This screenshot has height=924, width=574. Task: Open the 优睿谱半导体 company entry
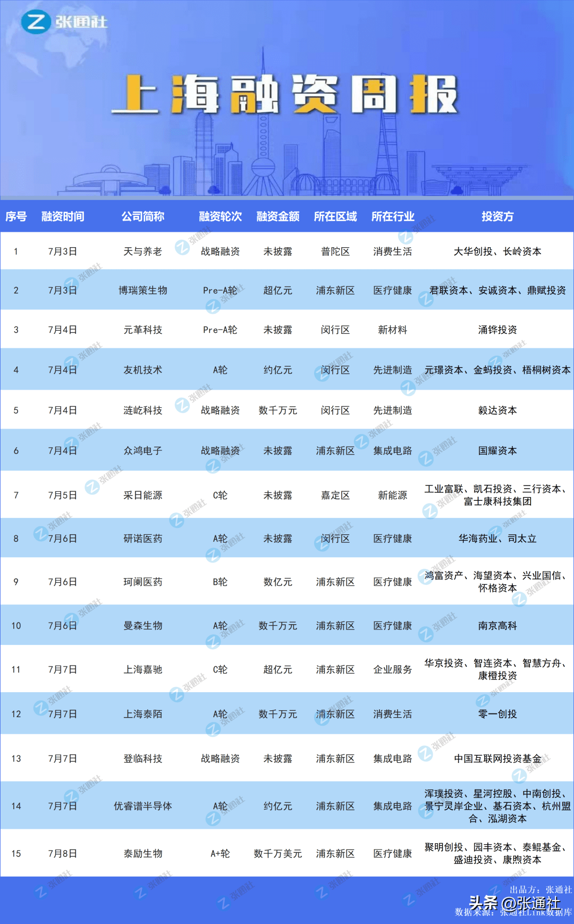tap(142, 806)
